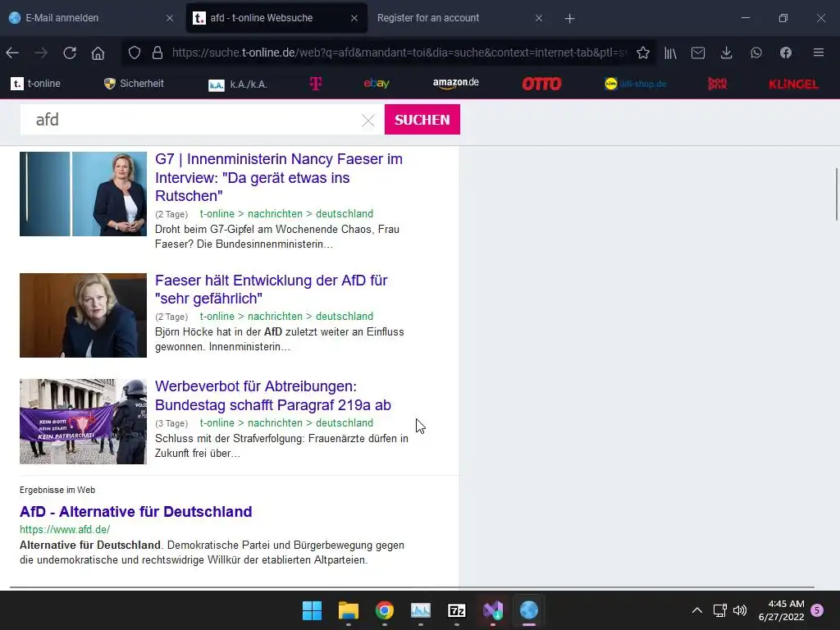Open the clock showing 4:45 AM
The height and width of the screenshot is (630, 840).
(x=782, y=610)
